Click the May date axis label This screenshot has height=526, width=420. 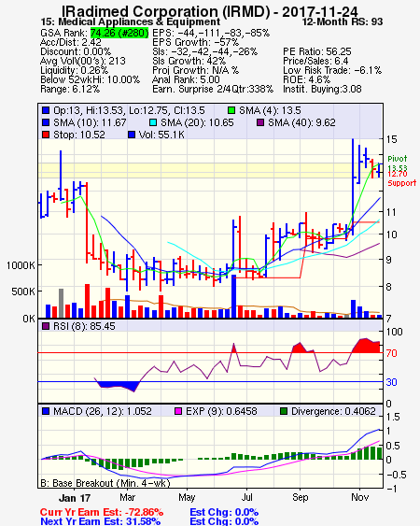pyautogui.click(x=187, y=497)
